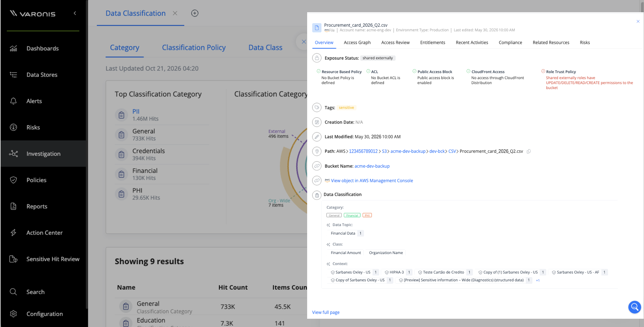Open the General classification category row
Image resolution: width=644 pixels, height=327 pixels.
[211, 307]
